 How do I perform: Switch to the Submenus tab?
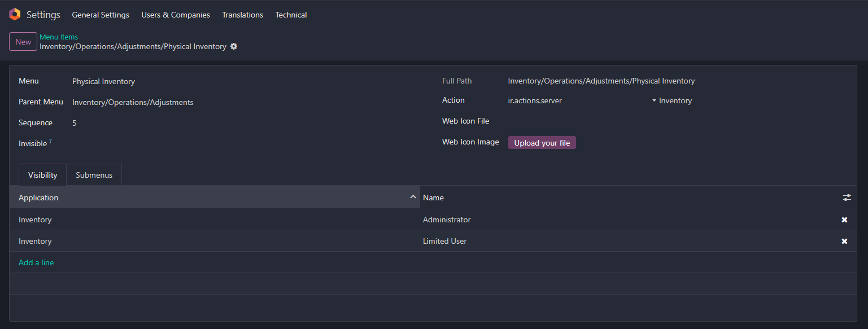pyautogui.click(x=94, y=175)
